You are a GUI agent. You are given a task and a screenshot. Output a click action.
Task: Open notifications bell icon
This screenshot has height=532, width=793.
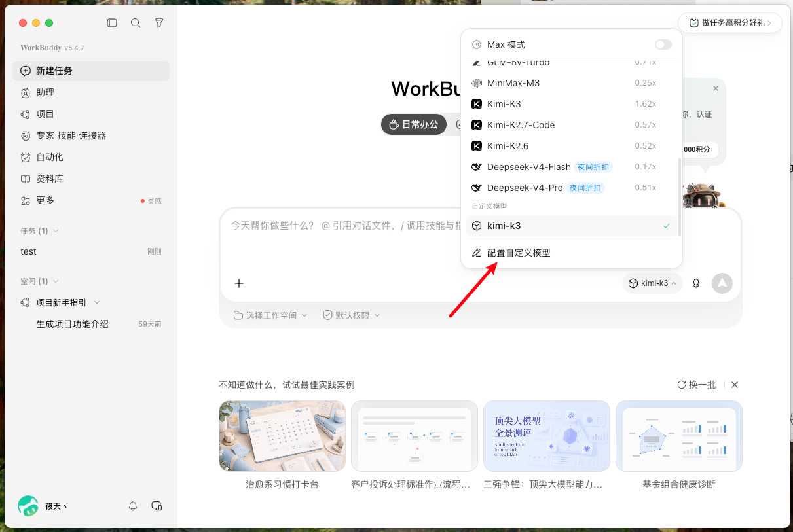(x=133, y=506)
